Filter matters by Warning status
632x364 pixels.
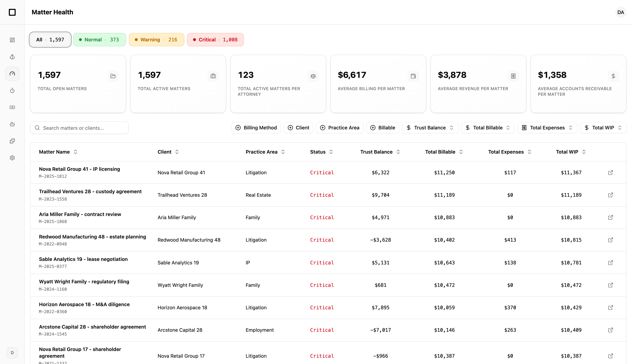(x=156, y=40)
